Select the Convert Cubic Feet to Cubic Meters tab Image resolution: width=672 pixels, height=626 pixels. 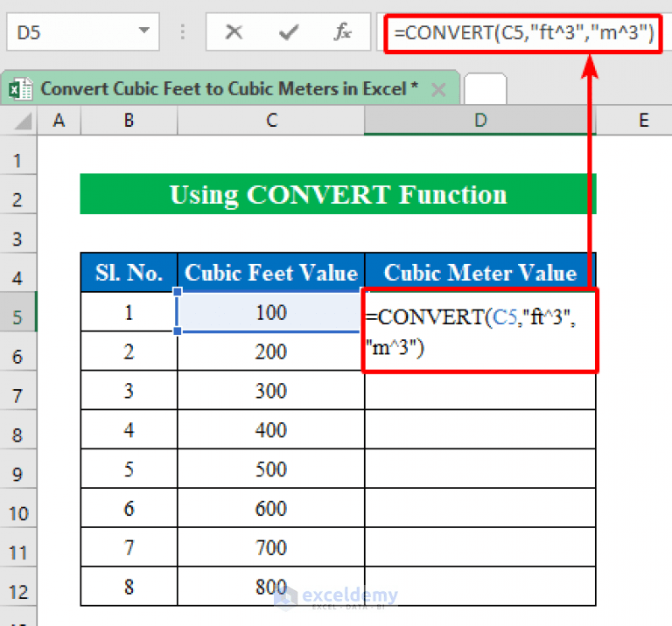[x=230, y=88]
